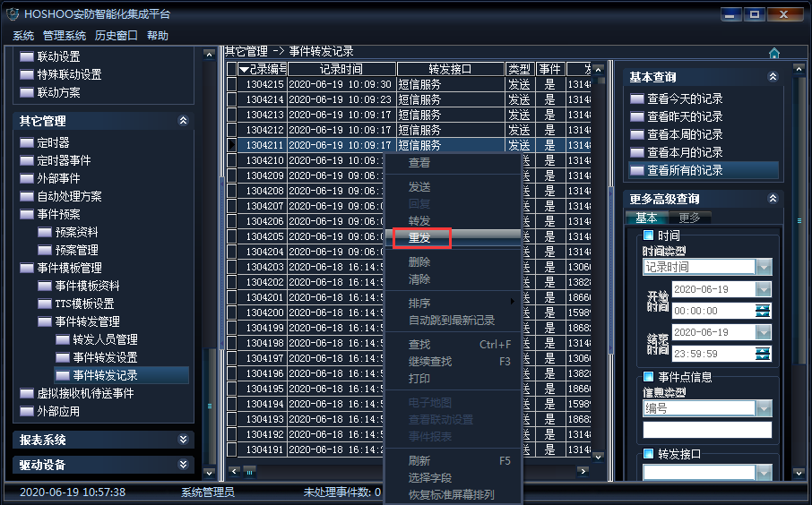Click the 转发人员管理 tree icon
812x505 pixels.
coord(63,340)
